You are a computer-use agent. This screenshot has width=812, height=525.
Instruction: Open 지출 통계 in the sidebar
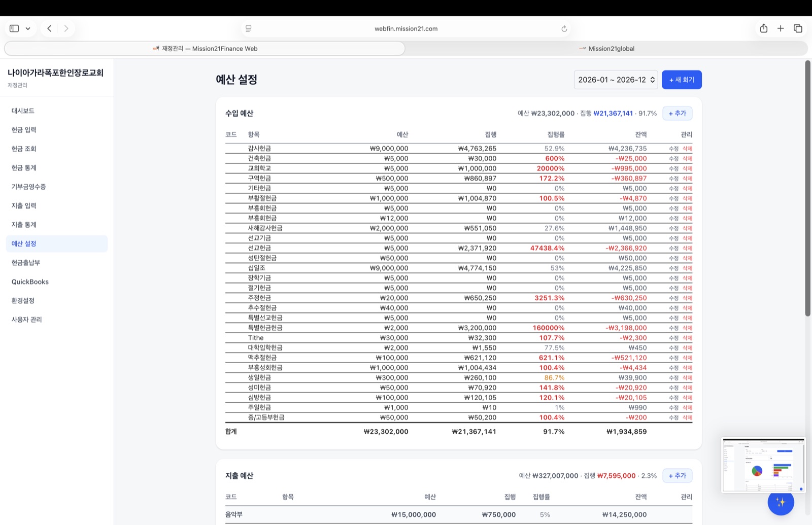57,225
